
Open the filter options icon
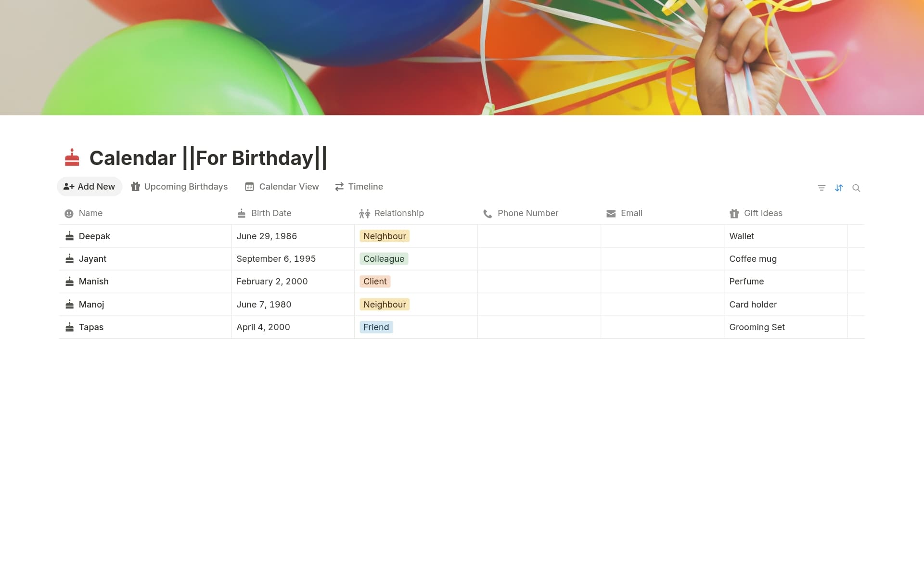(x=821, y=188)
